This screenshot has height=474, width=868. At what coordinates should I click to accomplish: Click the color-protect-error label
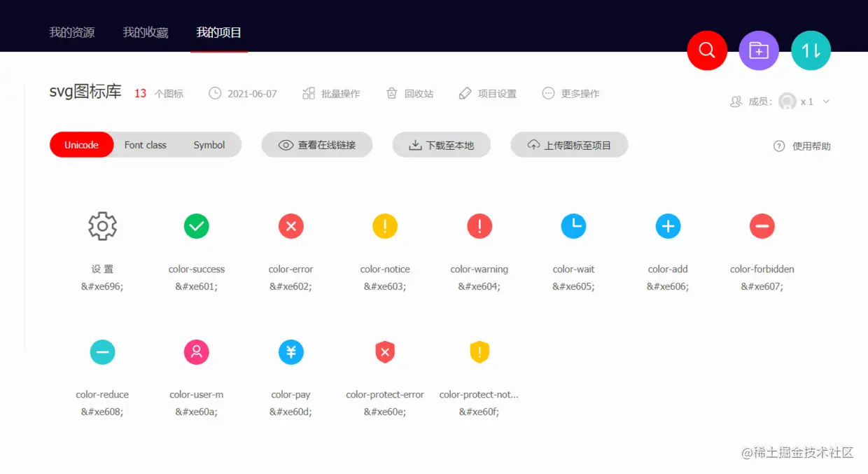point(385,395)
